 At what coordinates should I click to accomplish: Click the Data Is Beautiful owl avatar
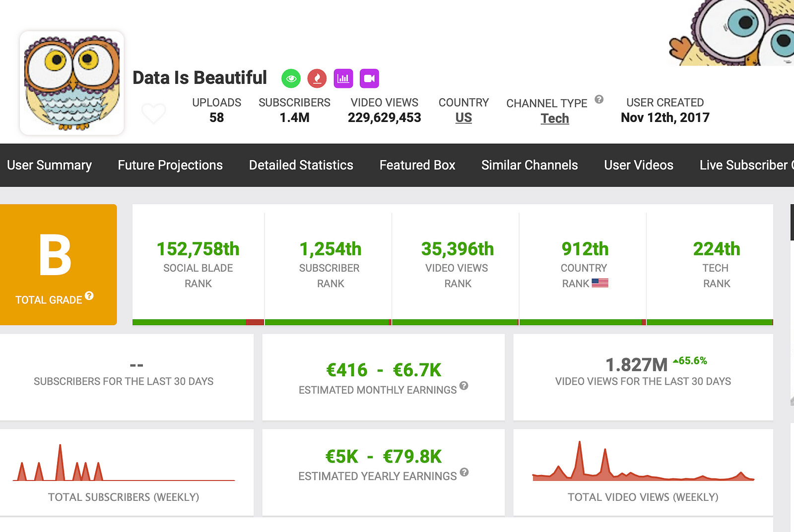point(72,83)
